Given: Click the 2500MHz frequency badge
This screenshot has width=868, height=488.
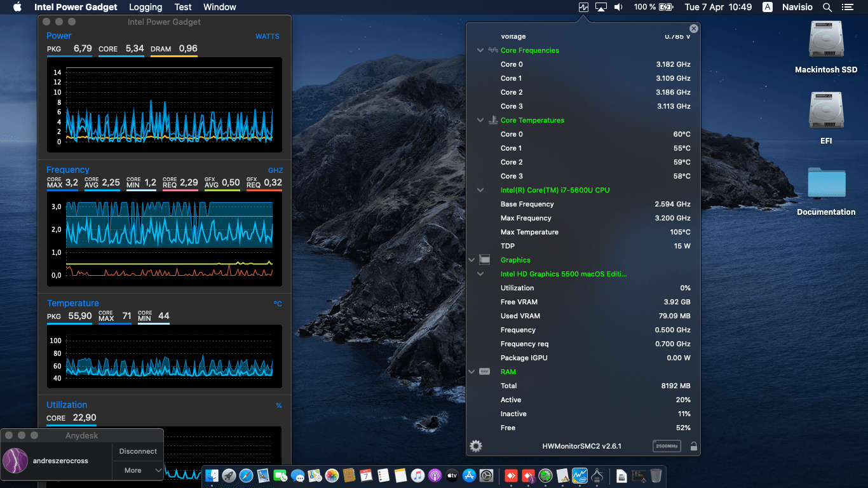Looking at the screenshot, I should click(667, 446).
